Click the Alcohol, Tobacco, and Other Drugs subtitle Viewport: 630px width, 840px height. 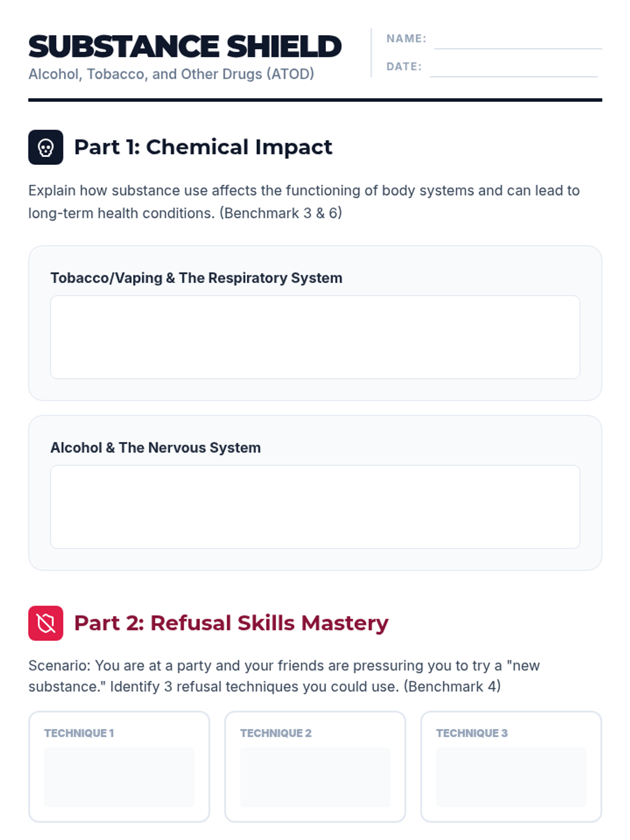171,74
